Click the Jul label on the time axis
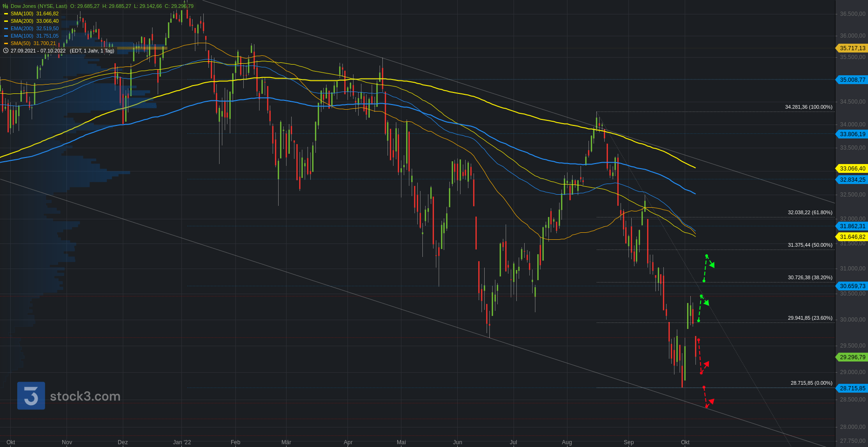Image resolution: width=868 pixels, height=447 pixels. [x=514, y=442]
